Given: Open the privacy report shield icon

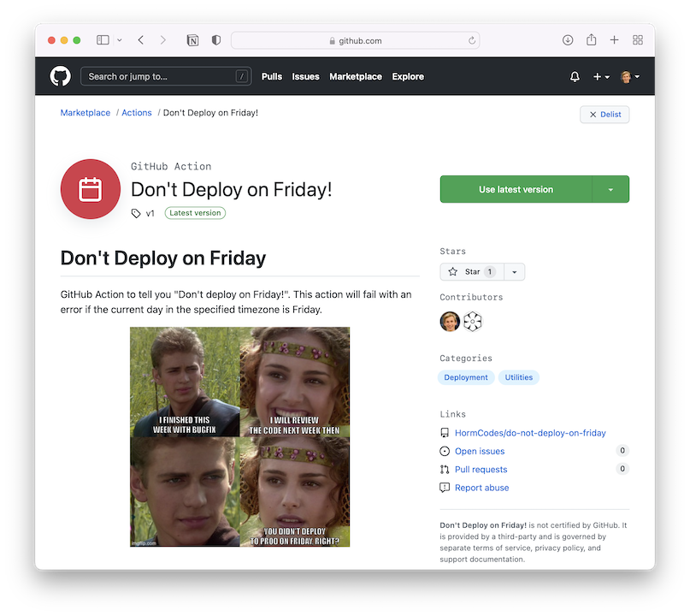Looking at the screenshot, I should [216, 40].
